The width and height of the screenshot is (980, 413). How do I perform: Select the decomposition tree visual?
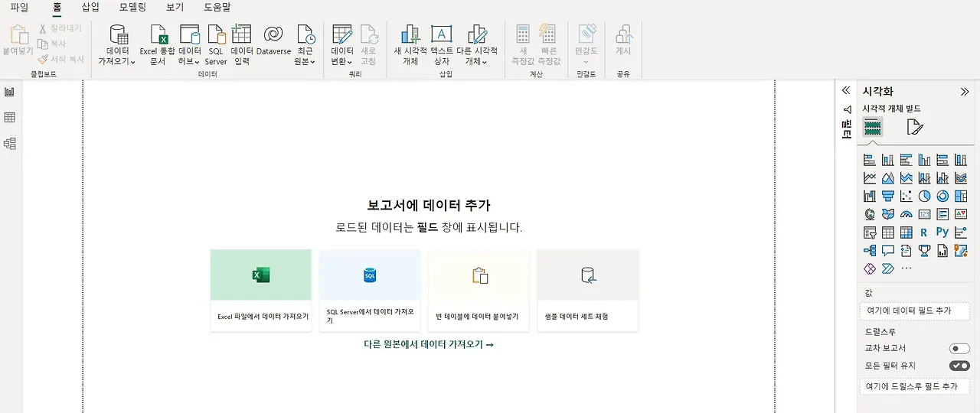[x=870, y=250]
